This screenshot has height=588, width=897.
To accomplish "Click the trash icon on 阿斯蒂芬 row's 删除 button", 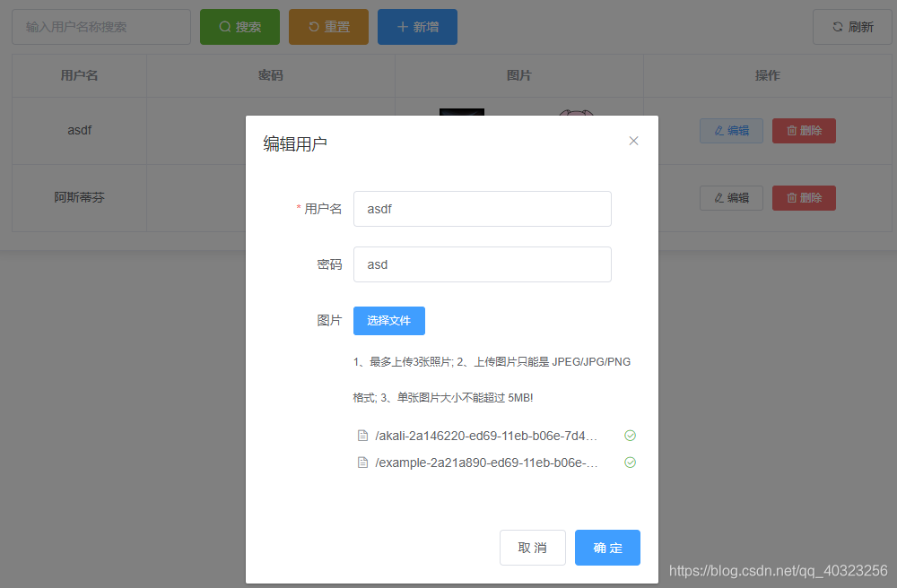I will click(790, 197).
